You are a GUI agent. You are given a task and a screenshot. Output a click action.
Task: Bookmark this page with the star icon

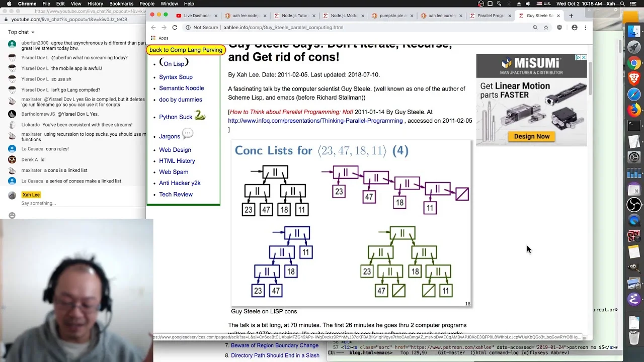(x=546, y=28)
